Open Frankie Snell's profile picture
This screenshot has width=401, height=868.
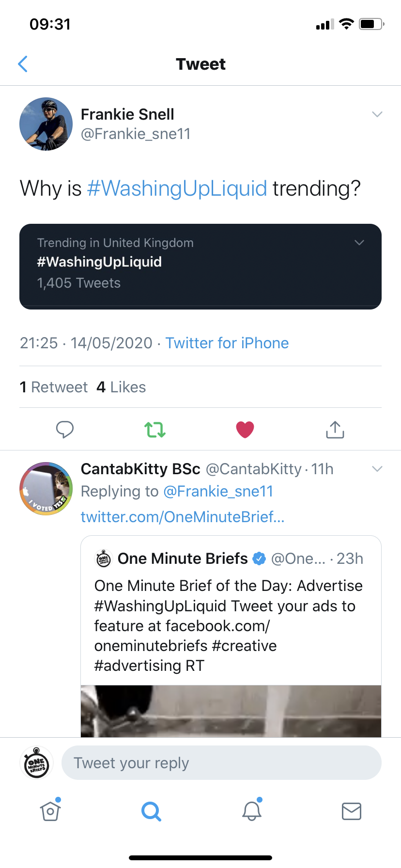[46, 124]
